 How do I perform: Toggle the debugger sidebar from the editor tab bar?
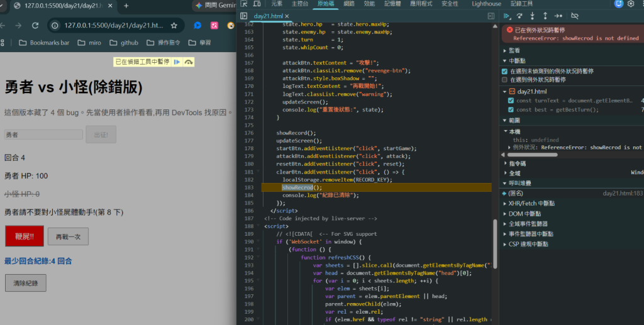click(x=491, y=16)
